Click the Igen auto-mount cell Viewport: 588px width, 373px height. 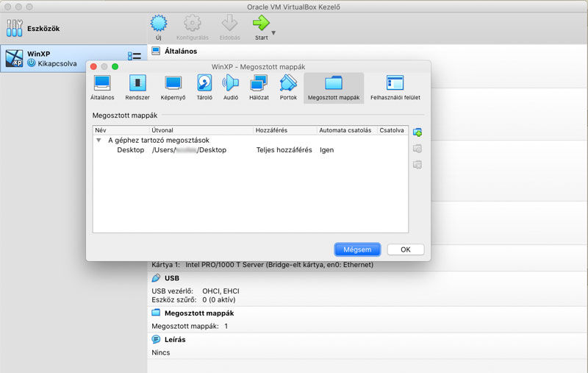(326, 150)
